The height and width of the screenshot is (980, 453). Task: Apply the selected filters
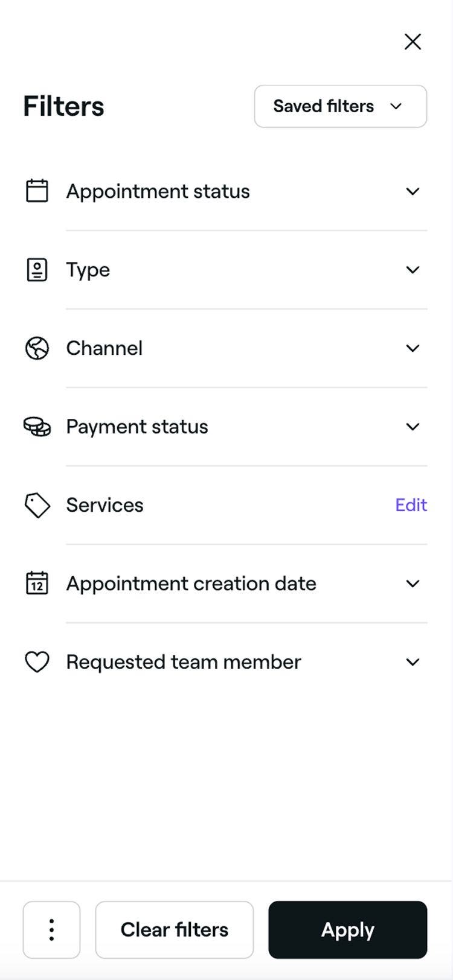click(348, 930)
